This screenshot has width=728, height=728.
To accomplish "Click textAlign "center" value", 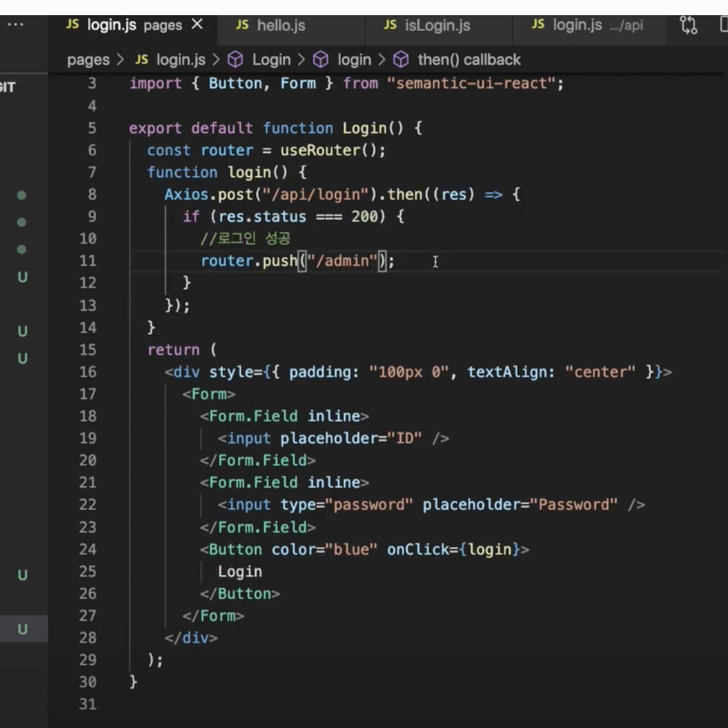I will click(600, 373).
